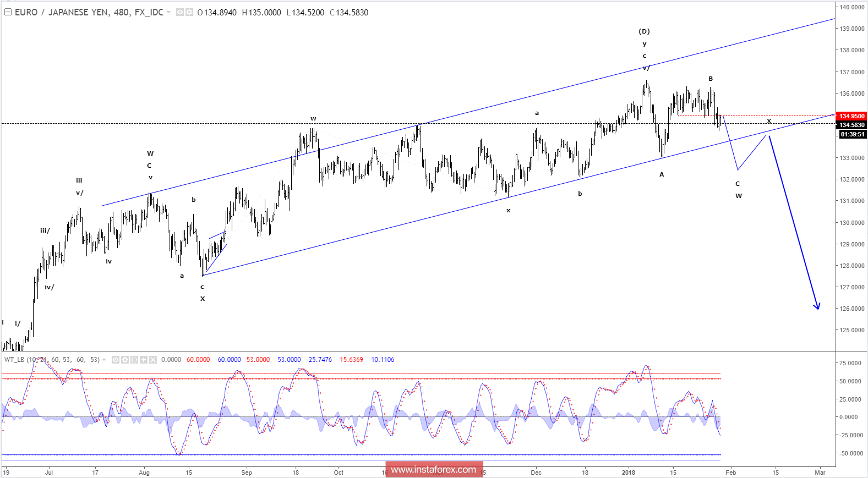The height and width of the screenshot is (478, 868).
Task: Click the -10.1106 indicator value
Action: 381,360
